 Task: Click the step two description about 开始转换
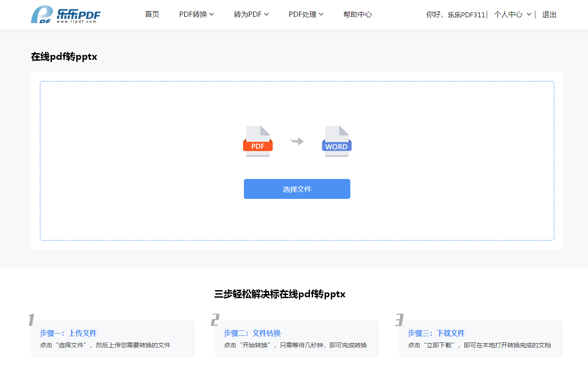tap(295, 345)
